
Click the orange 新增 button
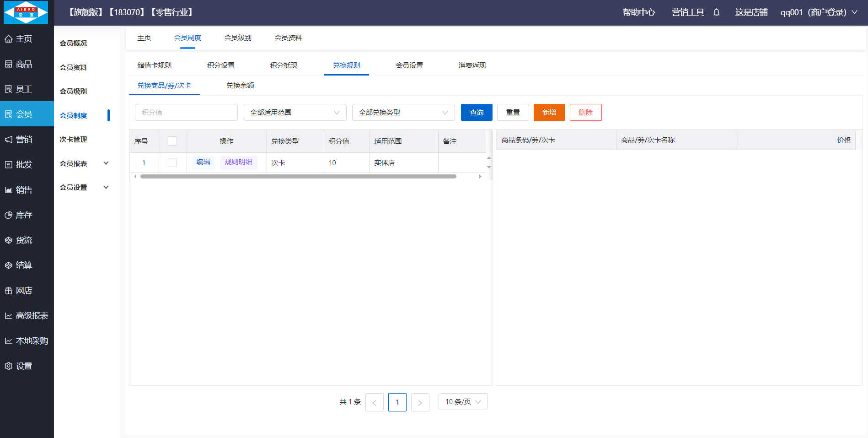(549, 113)
